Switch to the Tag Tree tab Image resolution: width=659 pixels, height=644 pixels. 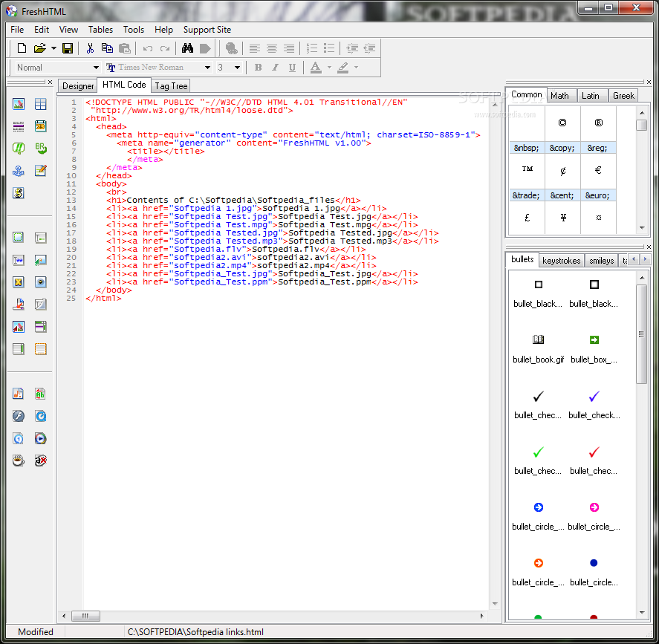tap(171, 86)
